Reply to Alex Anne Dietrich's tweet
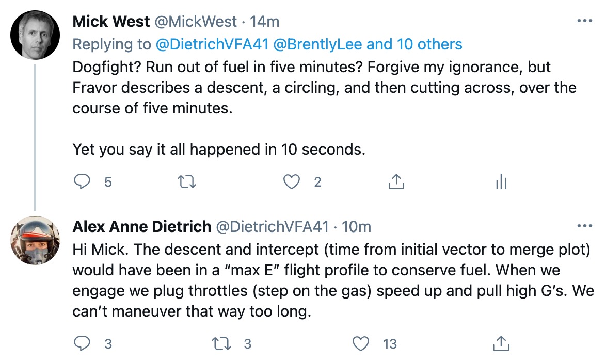 tap(82, 344)
